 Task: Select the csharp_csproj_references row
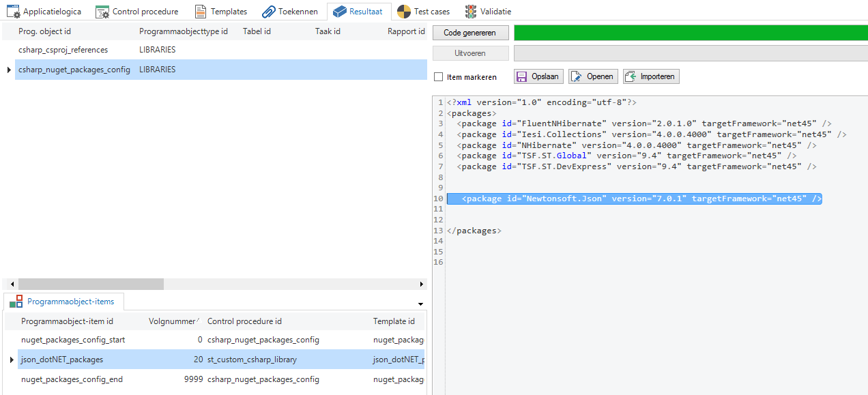click(x=63, y=50)
